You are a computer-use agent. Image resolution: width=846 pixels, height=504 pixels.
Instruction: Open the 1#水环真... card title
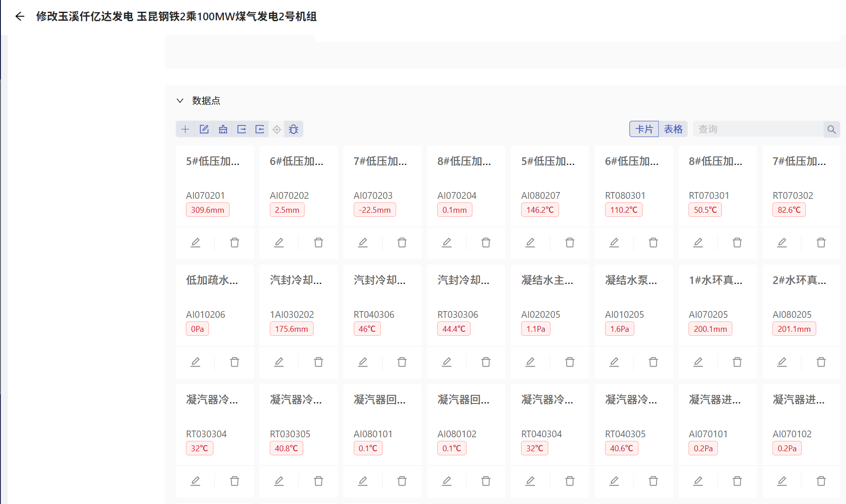715,280
